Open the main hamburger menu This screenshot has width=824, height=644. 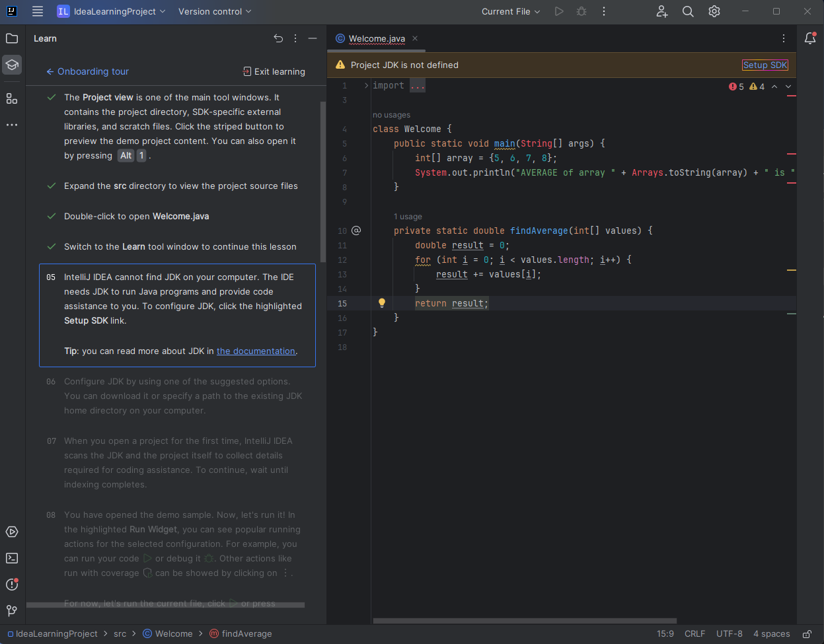(38, 11)
